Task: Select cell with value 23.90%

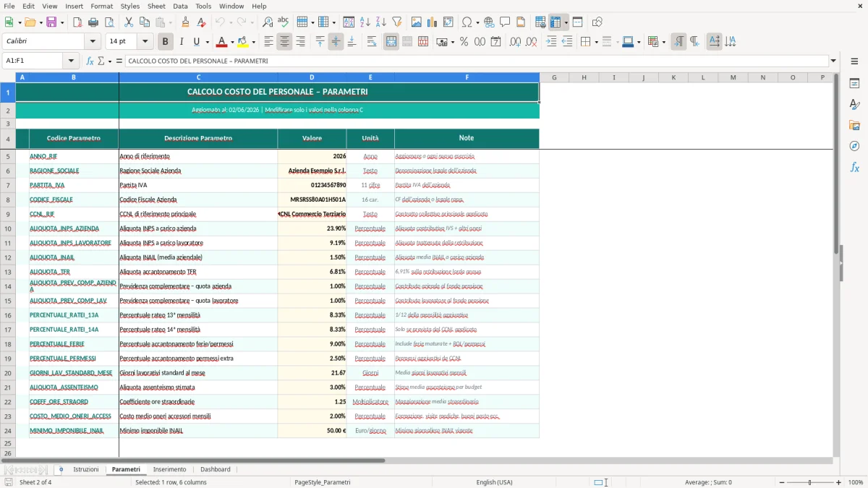Action: coord(312,228)
